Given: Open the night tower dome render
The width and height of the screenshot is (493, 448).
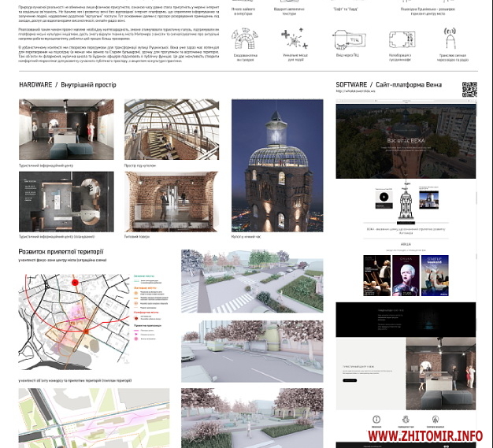Looking at the screenshot, I should click(277, 165).
